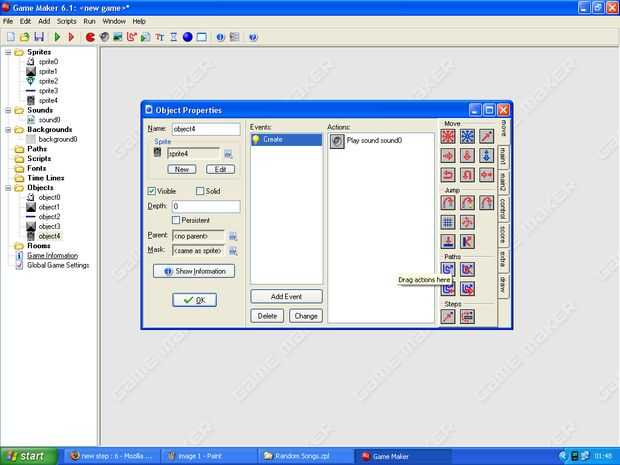Open game information toolbar icon
620x465 pixels.
[x=220, y=37]
